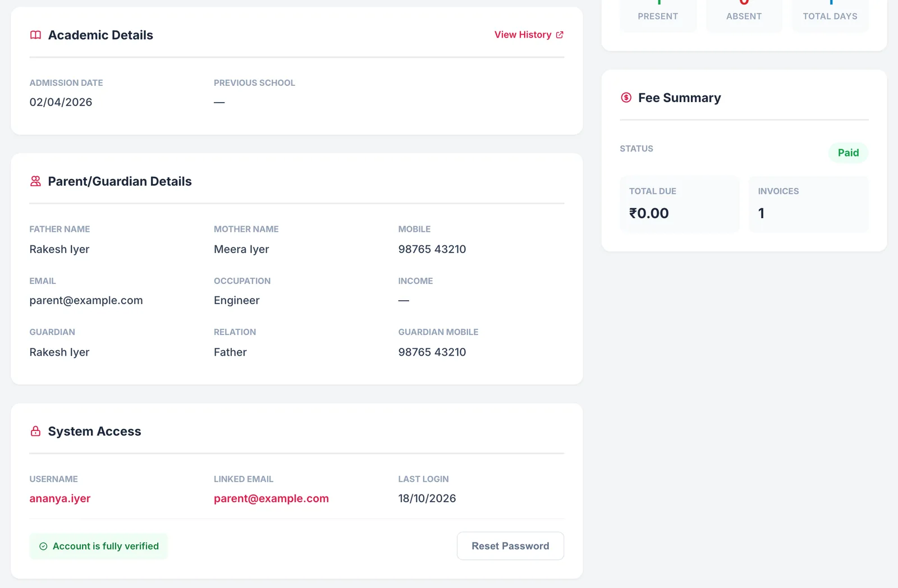The width and height of the screenshot is (898, 588).
Task: Select the number under the MOBILE label
Action: [x=432, y=249]
